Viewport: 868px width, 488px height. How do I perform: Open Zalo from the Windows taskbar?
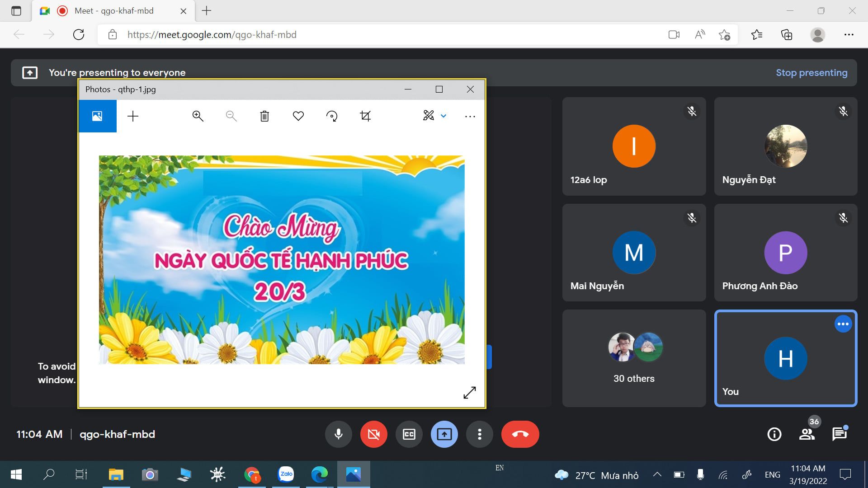(286, 474)
